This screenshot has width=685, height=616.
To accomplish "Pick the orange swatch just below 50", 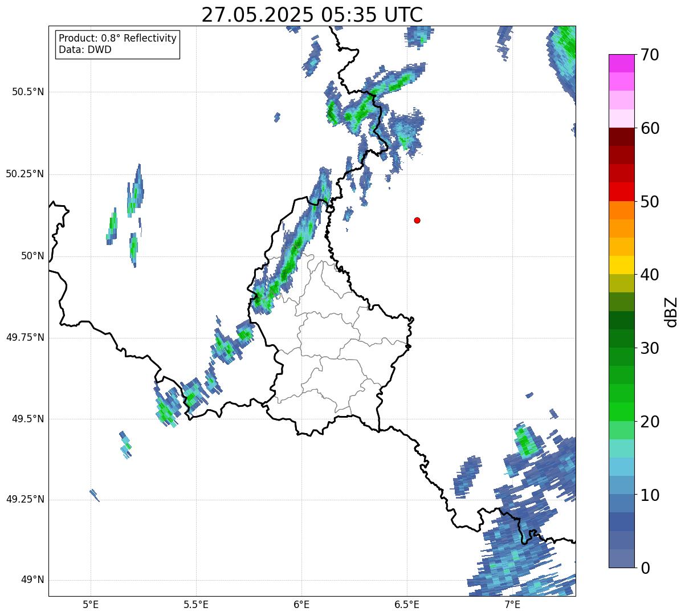I will [622, 210].
